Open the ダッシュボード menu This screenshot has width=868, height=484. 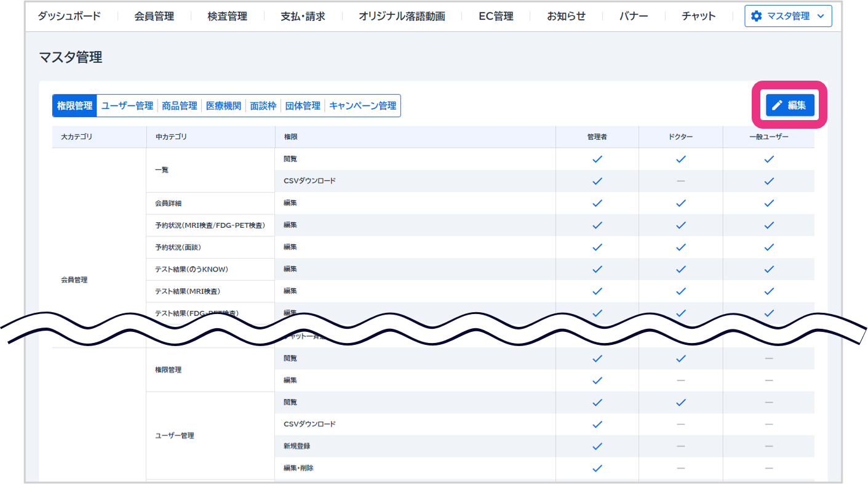click(x=69, y=16)
